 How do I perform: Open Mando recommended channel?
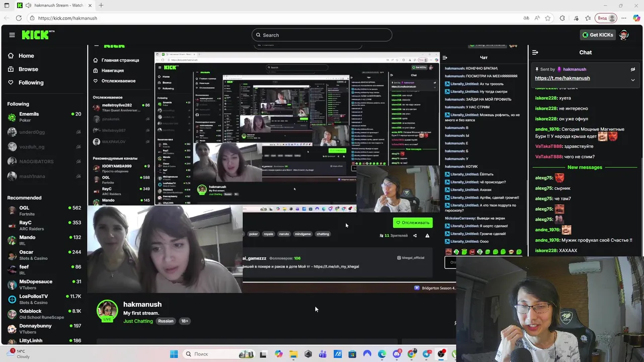(x=44, y=240)
